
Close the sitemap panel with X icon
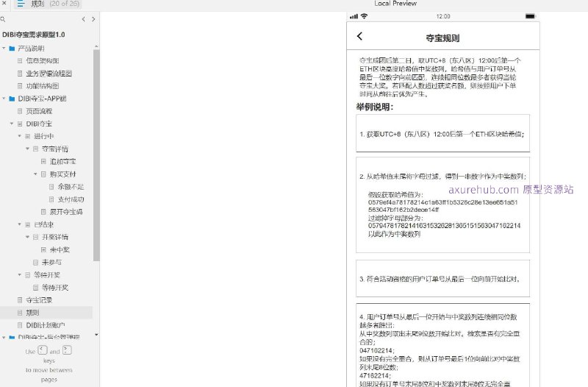click(x=4, y=4)
